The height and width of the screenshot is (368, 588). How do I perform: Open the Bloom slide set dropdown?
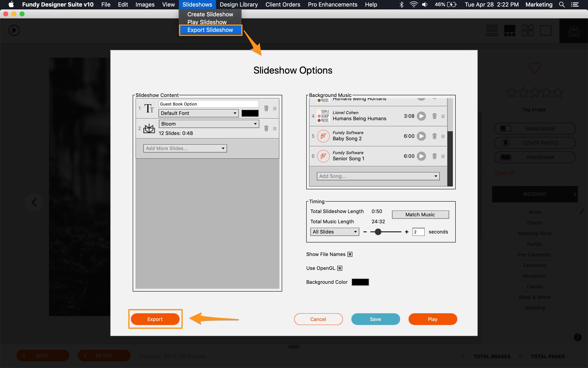(209, 124)
